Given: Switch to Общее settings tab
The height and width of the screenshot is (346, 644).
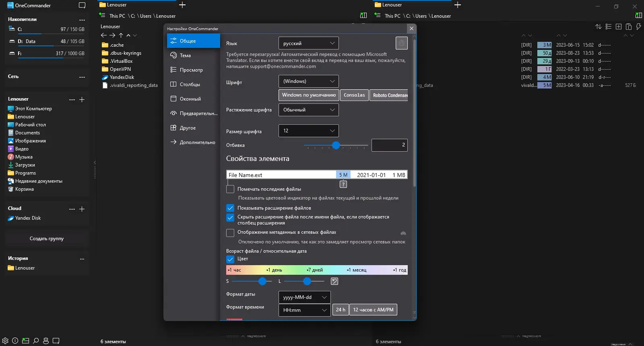Looking at the screenshot, I should [194, 41].
